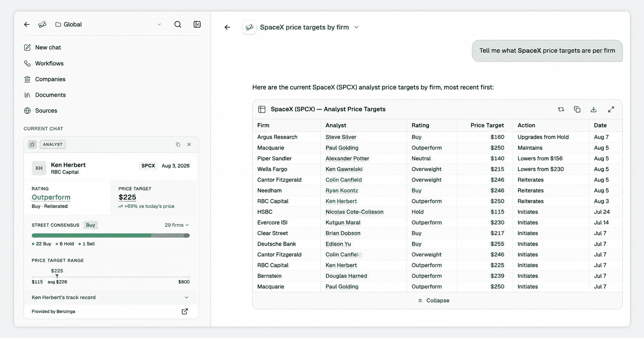This screenshot has width=644, height=338.
Task: Click the price target range marker
Action: click(x=57, y=276)
